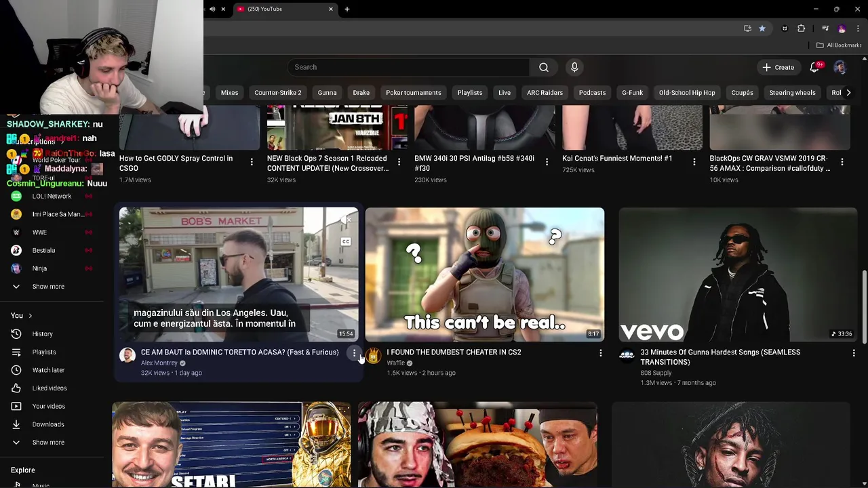The image size is (868, 488).
Task: Play the vevo Gunna mix thumbnail
Action: 738,274
